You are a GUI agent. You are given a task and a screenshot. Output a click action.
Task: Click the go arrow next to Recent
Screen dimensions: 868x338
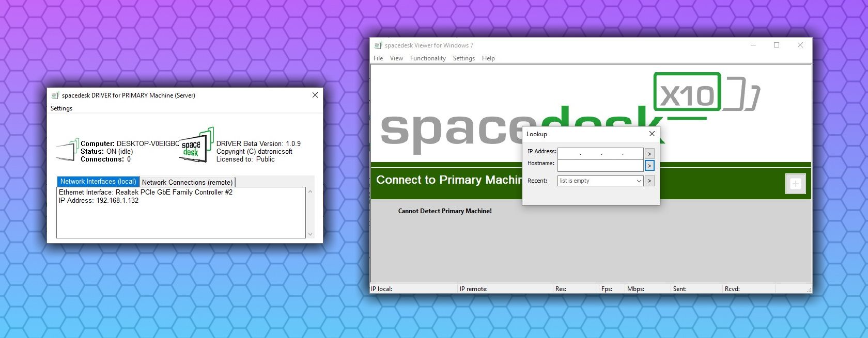(x=649, y=181)
